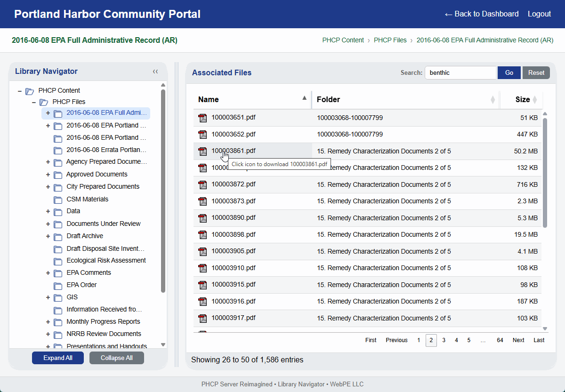Click the PHCP Files open-folder icon

[44, 102]
